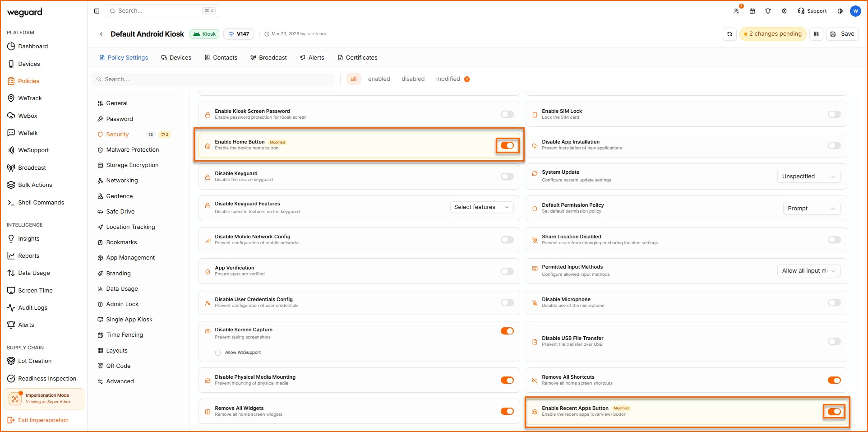Click the refresh icon next to changes pending
Screen dimensions: 868x432
(729, 34)
